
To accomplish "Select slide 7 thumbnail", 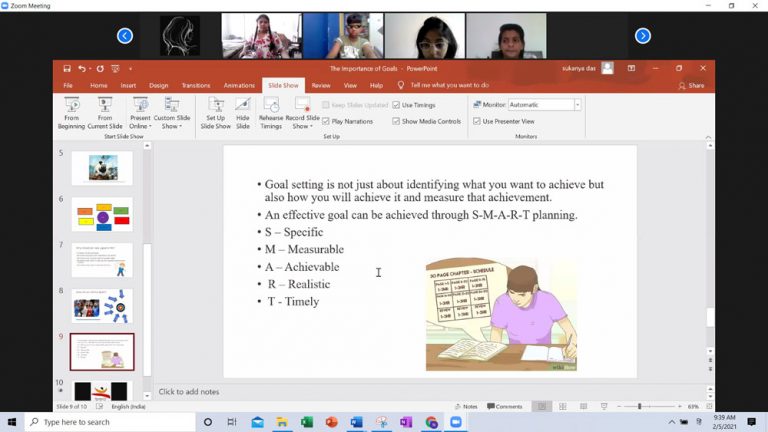I will tap(102, 260).
